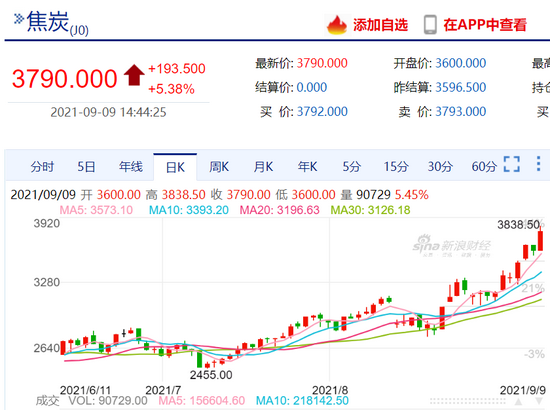The image size is (550, 410).
Task: Expand chart to fullscreen with bracket icon
Action: [511, 164]
